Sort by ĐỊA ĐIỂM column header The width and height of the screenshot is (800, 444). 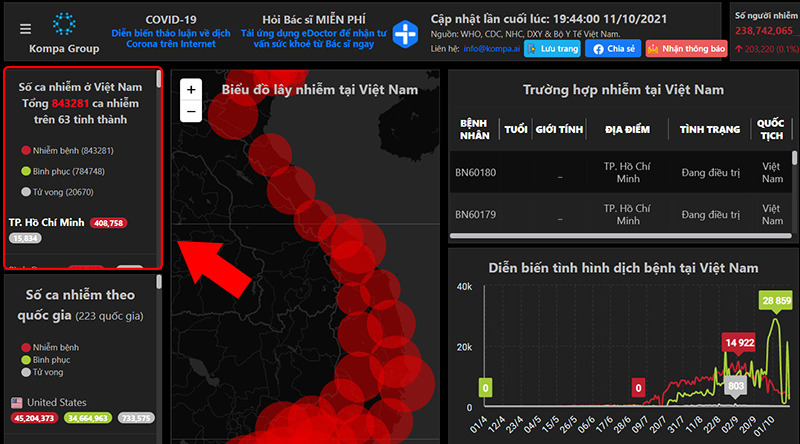coord(627,130)
